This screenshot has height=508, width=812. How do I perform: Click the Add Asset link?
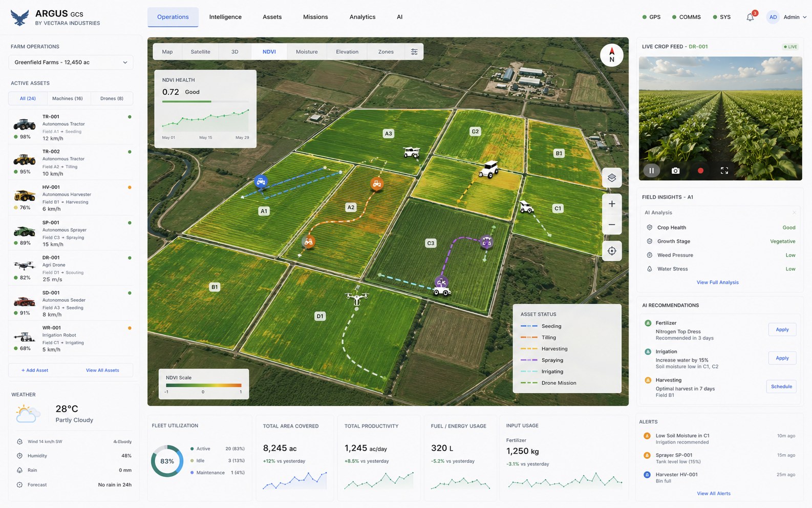tap(35, 370)
